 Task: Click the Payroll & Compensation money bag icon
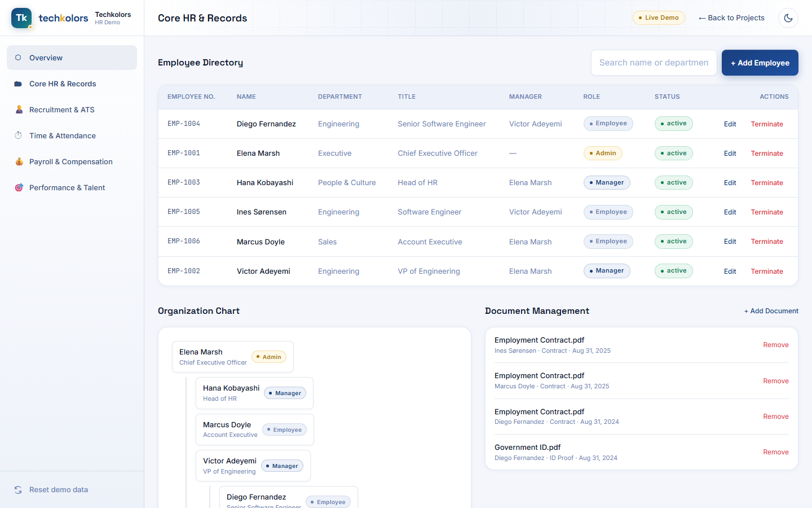tap(19, 161)
